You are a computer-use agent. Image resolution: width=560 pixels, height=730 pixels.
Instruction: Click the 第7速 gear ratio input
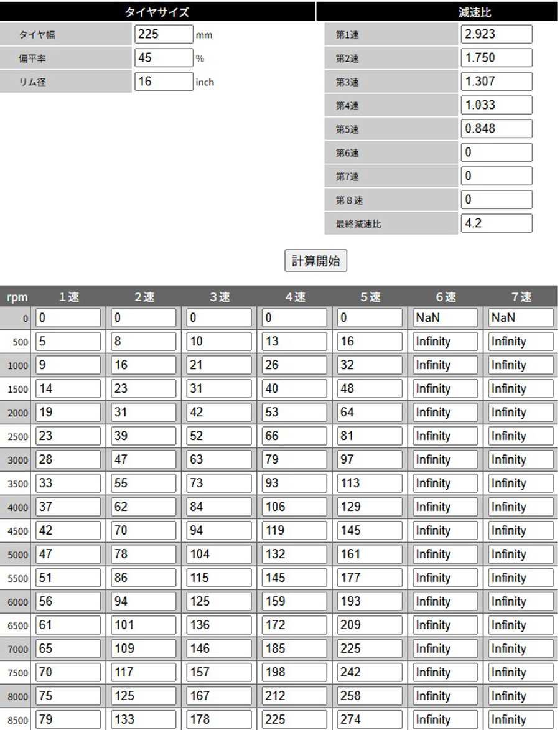coord(496,176)
